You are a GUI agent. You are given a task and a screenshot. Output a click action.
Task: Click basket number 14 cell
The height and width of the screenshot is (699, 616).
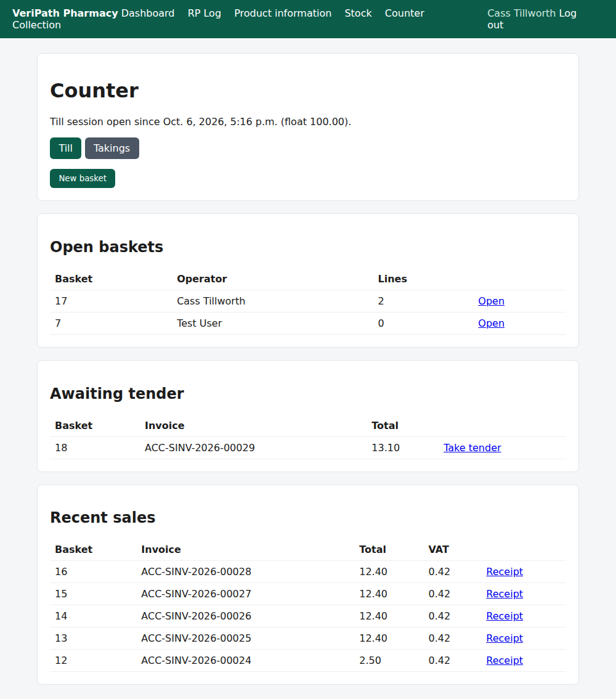coord(61,616)
